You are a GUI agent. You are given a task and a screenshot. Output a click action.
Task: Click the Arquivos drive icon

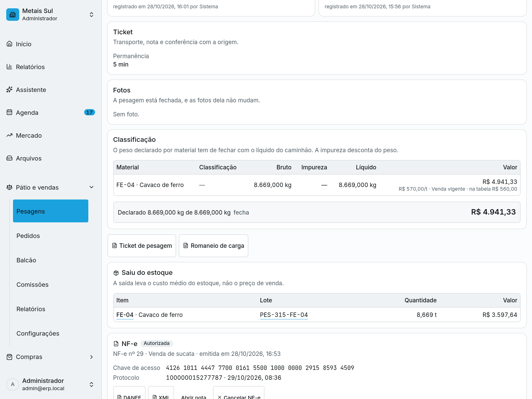click(x=9, y=158)
